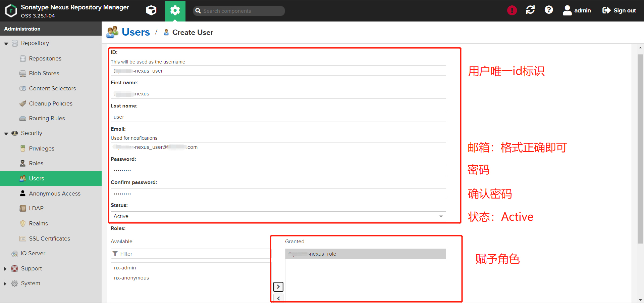
Task: Select nexus_role in Granted list
Action: [x=365, y=254]
